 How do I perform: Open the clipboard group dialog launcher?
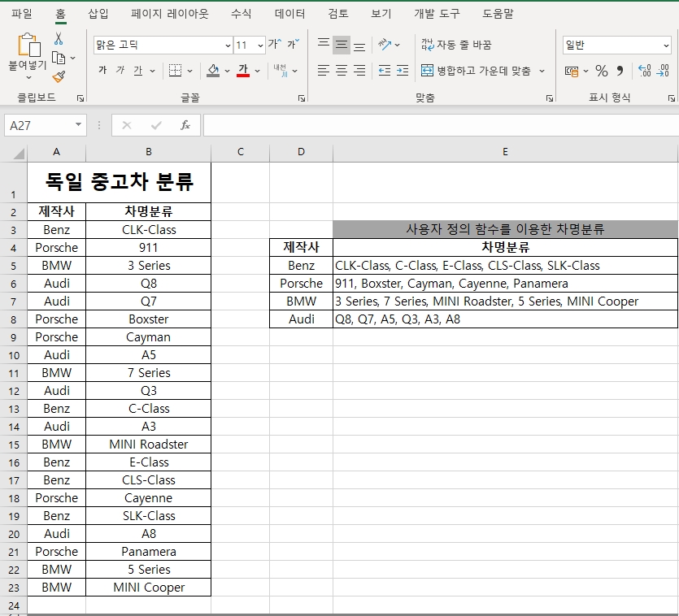tap(81, 98)
